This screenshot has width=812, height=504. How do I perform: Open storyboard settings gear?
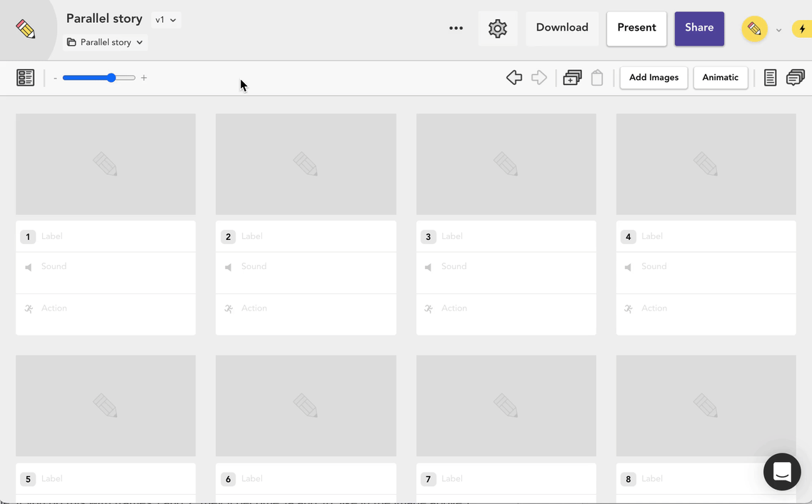click(498, 28)
